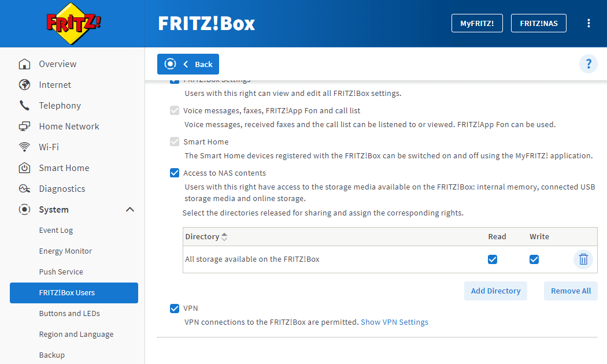Open the Wi-Fi section in the sidebar
This screenshot has height=364, width=607.
pos(24,147)
